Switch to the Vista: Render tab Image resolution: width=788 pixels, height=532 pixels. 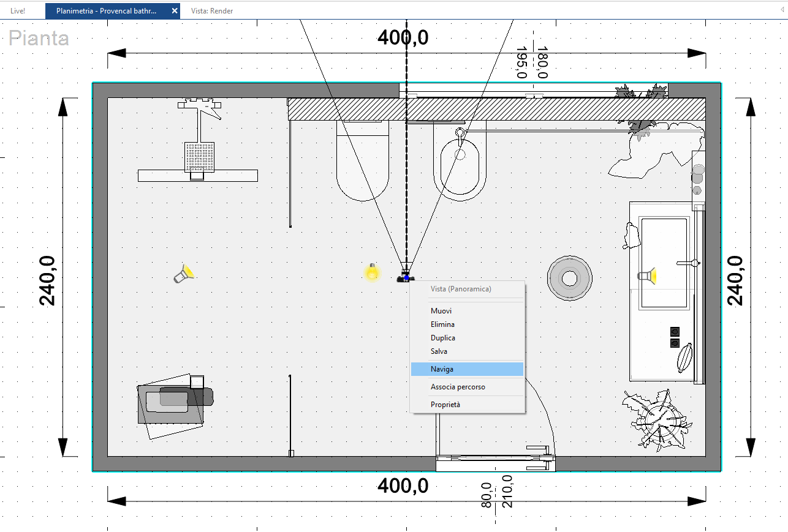212,11
